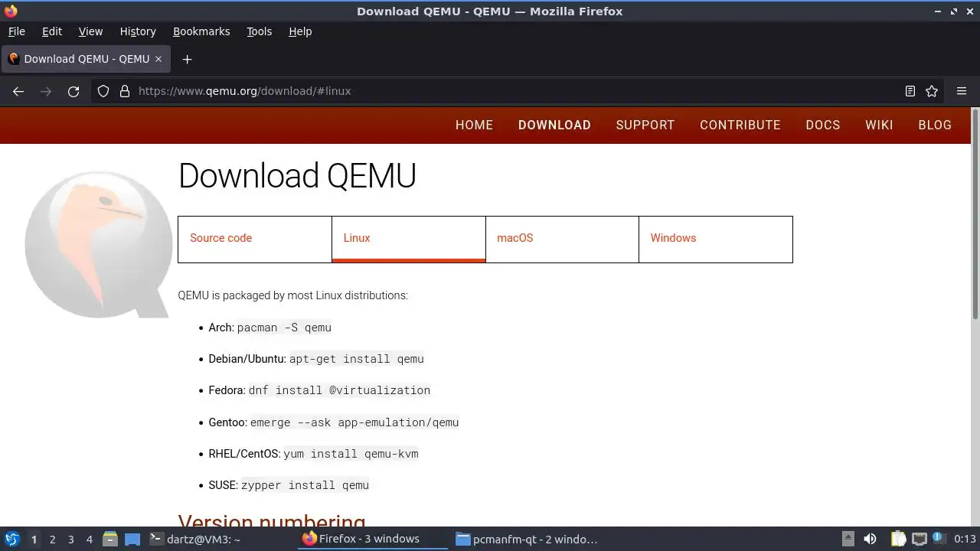Open the Bookmarks menu
The image size is (980, 551).
pyautogui.click(x=201, y=31)
